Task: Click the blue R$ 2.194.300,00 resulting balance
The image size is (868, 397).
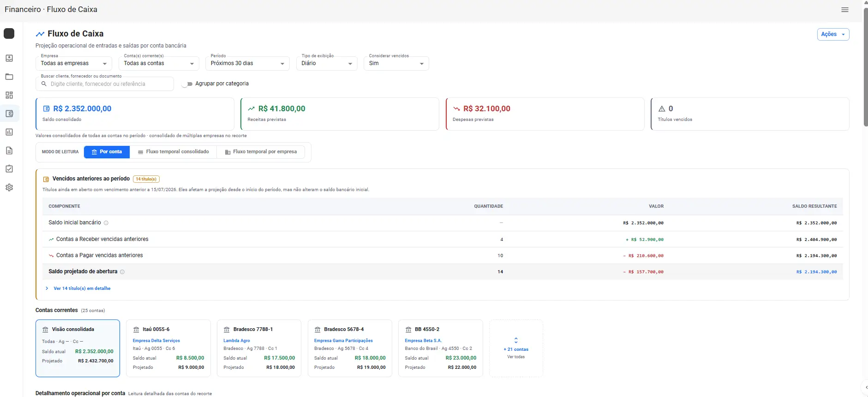Action: pyautogui.click(x=816, y=272)
